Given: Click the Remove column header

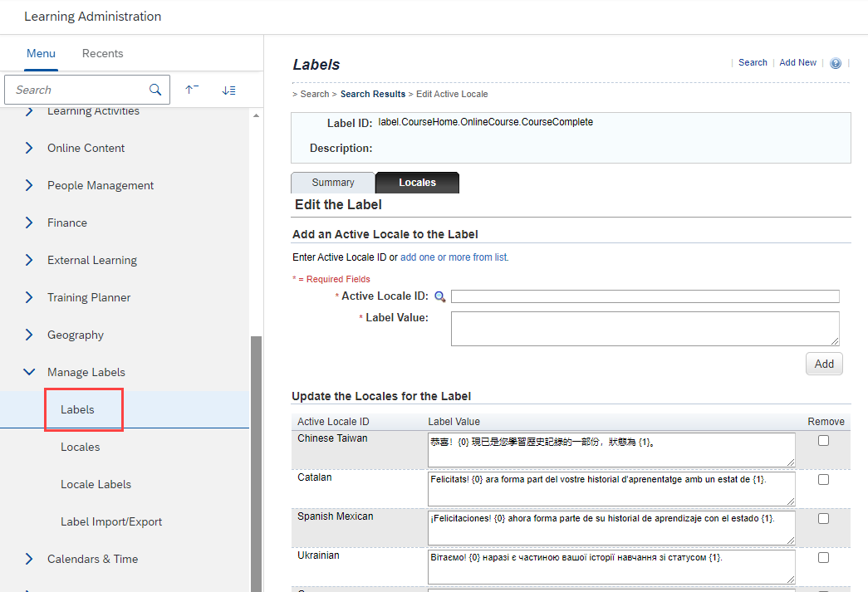Looking at the screenshot, I should 826,422.
